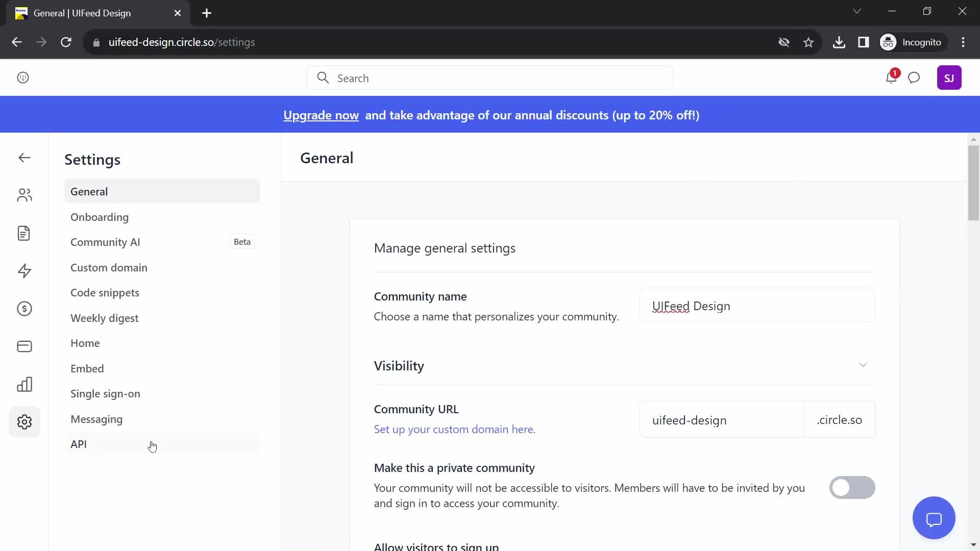Click UIFeed Design community name field
The height and width of the screenshot is (551, 980).
758,306
